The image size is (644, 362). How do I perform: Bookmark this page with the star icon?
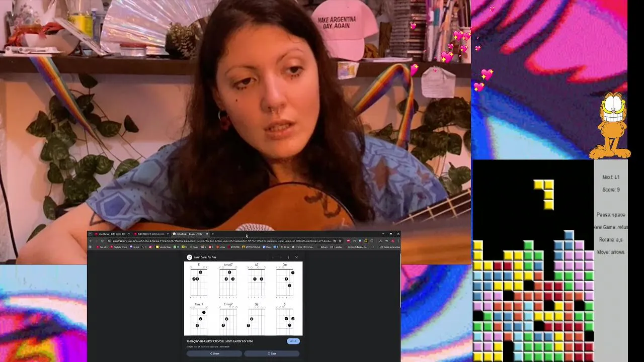340,241
